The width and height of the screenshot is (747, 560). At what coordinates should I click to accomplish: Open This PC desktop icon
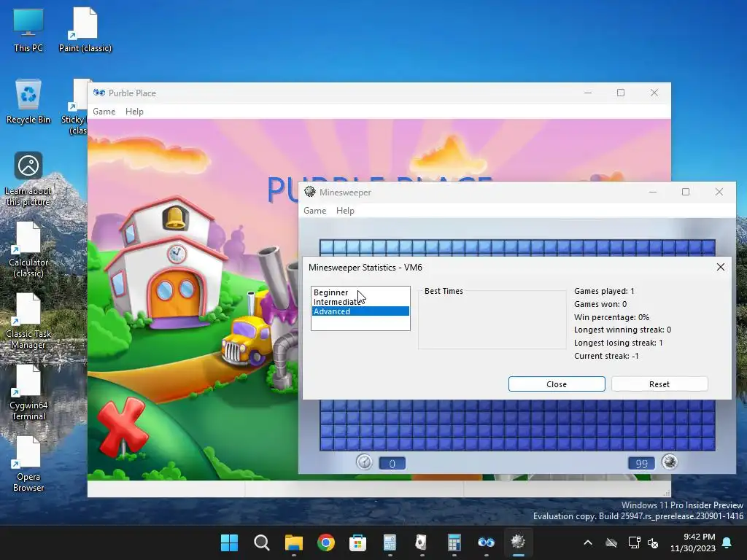[28, 30]
